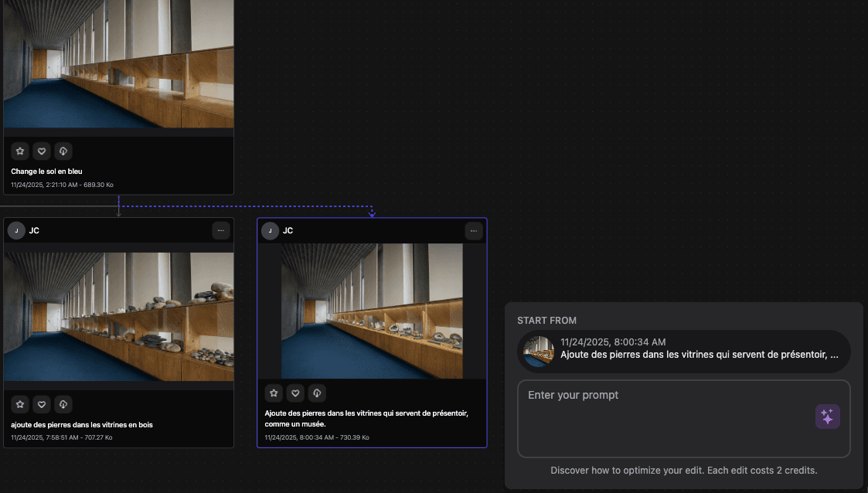Open the museum display stones image thumbnail
Image resolution: width=868 pixels, height=493 pixels.
pyautogui.click(x=372, y=311)
